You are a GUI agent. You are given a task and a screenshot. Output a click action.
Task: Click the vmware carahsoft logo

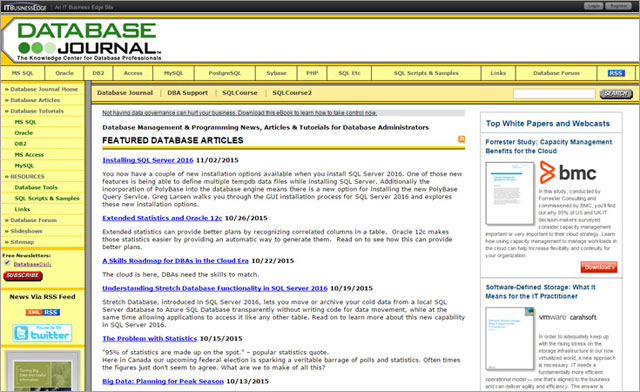point(567,317)
